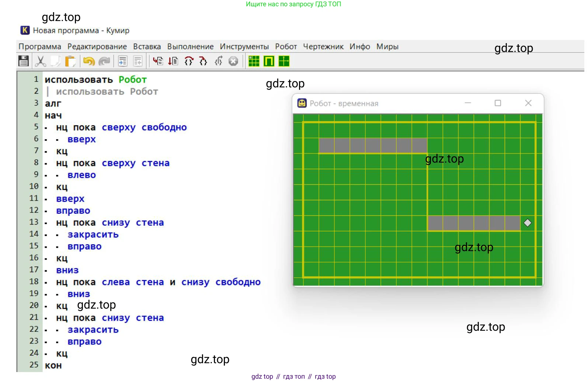This screenshot has height=382, width=588.
Task: Undo with the yellow arrow icon
Action: click(x=89, y=61)
